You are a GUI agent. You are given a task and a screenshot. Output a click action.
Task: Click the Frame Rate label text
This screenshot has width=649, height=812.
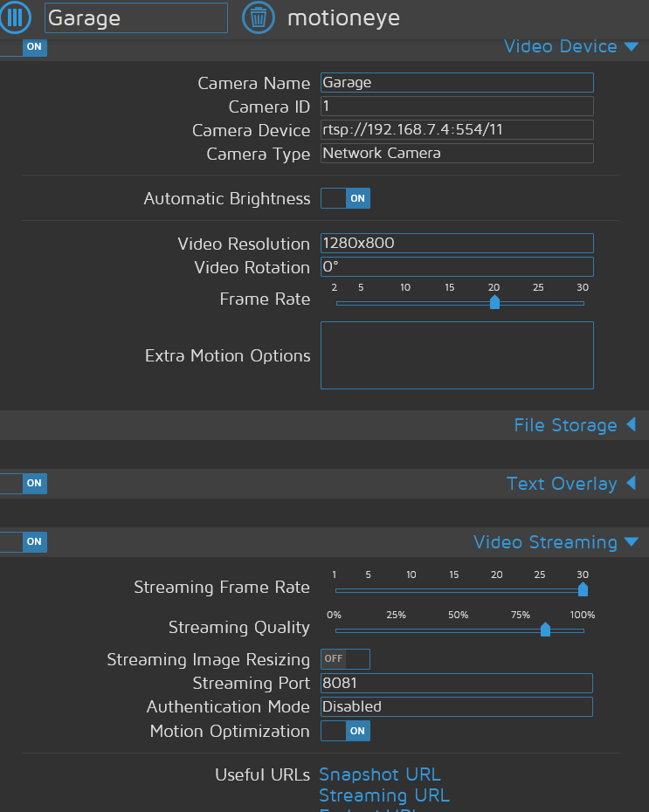coord(265,299)
